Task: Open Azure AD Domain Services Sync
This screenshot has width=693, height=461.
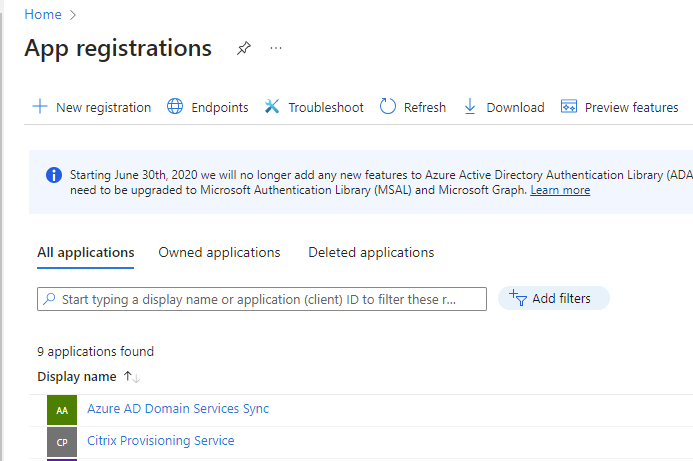Action: (178, 408)
